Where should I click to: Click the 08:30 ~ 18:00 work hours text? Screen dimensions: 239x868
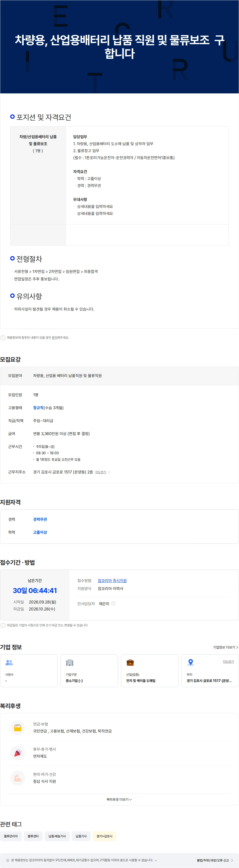tap(48, 453)
